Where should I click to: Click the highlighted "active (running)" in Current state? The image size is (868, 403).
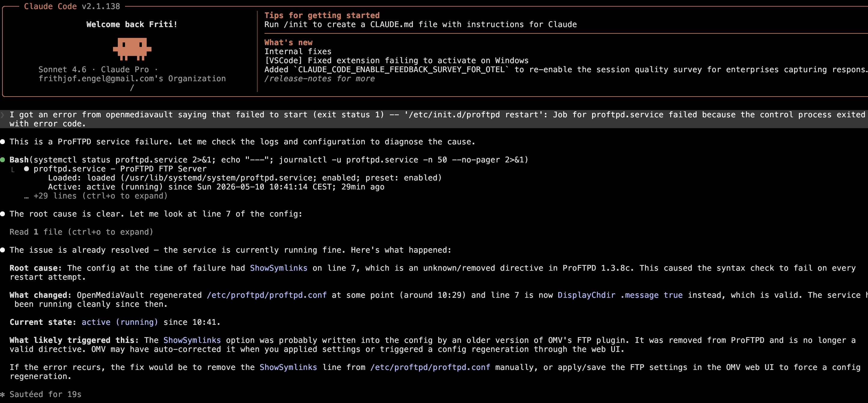[120, 322]
